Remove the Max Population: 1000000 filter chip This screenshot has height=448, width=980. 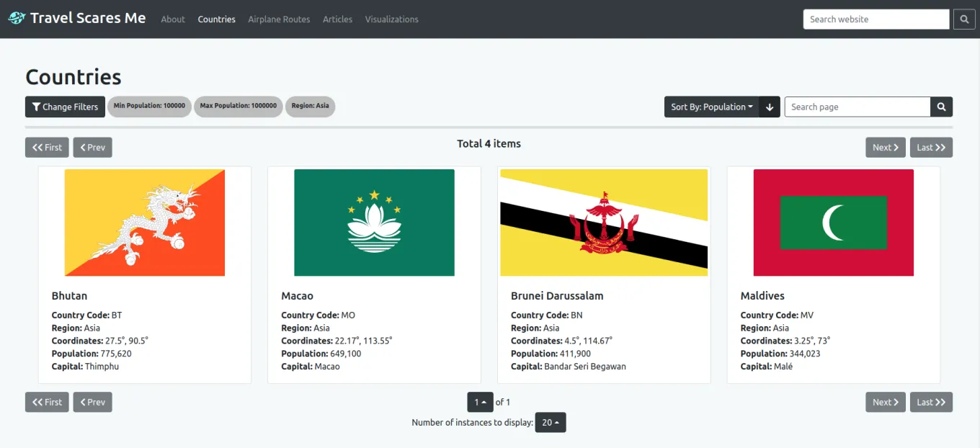pyautogui.click(x=238, y=107)
